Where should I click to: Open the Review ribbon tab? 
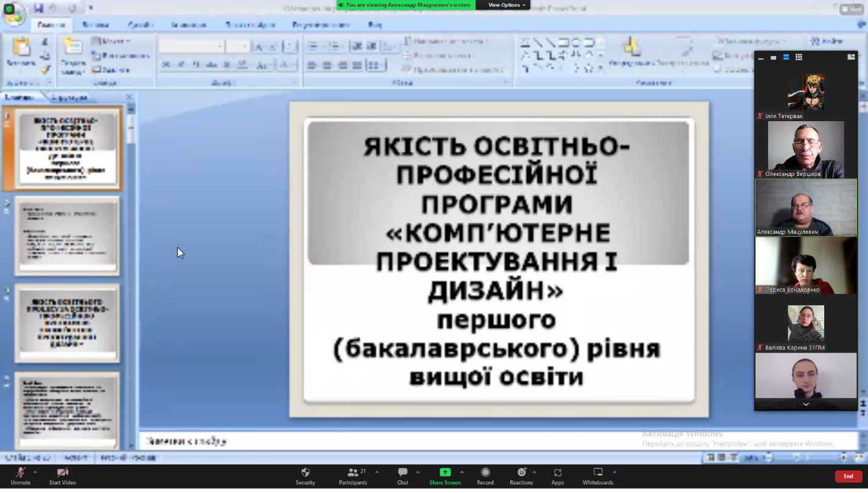[320, 25]
